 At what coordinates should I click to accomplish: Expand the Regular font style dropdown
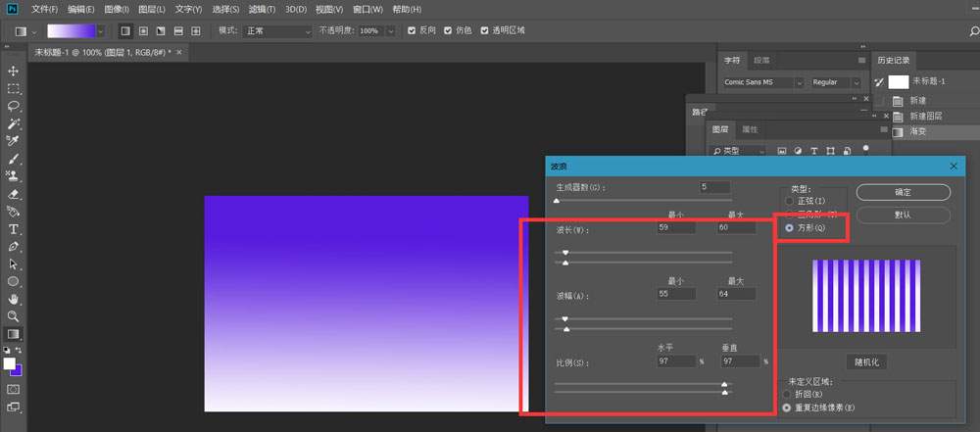[x=836, y=82]
